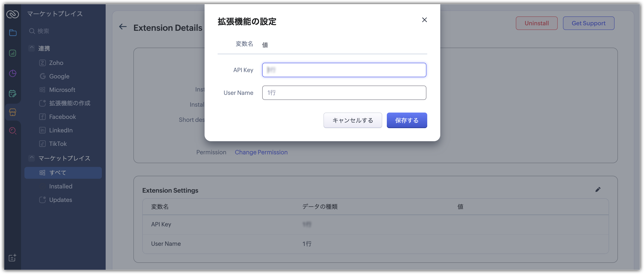Click the pencil edit icon in Extension Settings
The width and height of the screenshot is (644, 274).
[598, 190]
